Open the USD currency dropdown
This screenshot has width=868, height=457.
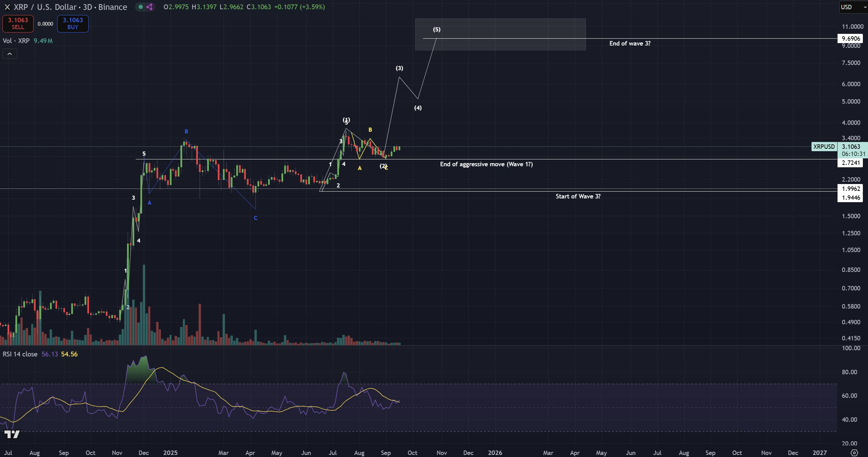pyautogui.click(x=853, y=7)
